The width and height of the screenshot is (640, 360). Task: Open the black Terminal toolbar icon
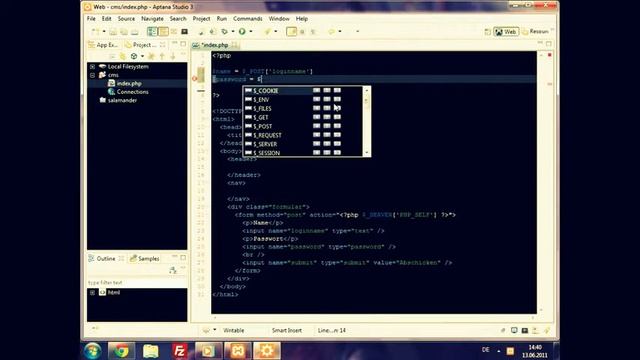(x=184, y=31)
